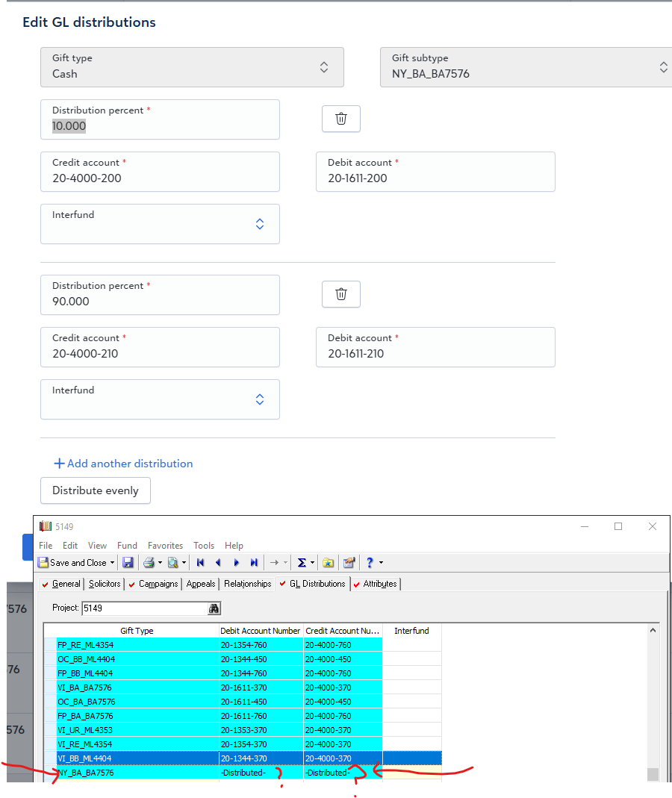Click the Interfund column header
The width and height of the screenshot is (672, 798).
click(411, 631)
